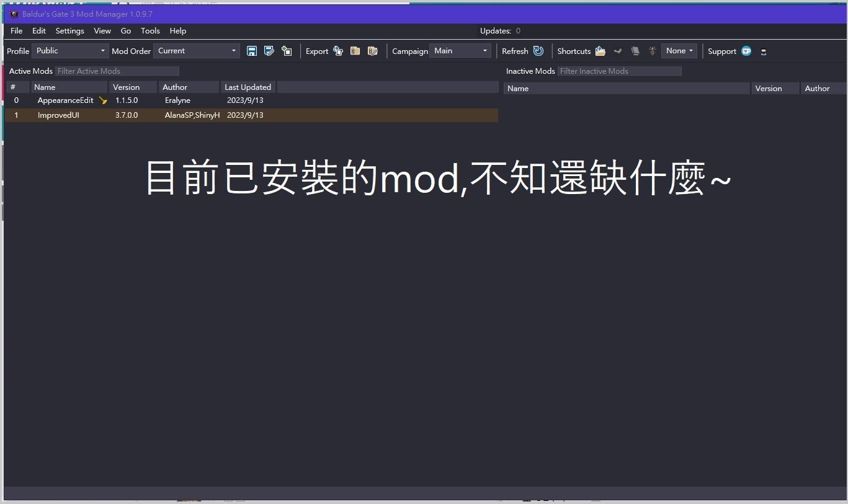Click author Eralyne cell

[x=177, y=100]
